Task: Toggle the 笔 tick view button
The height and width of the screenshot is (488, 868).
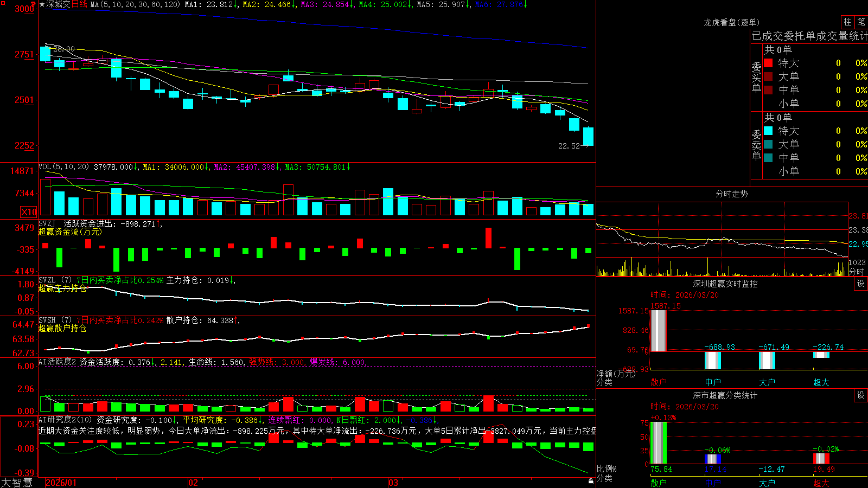Action: (x=861, y=22)
